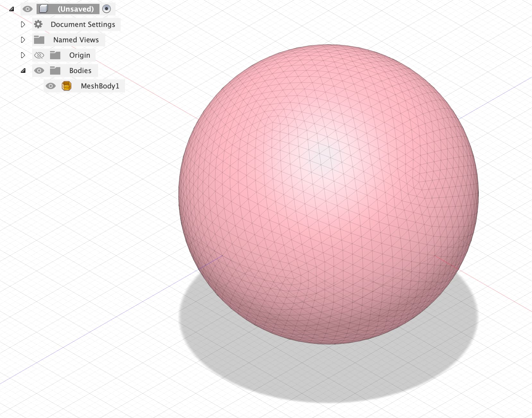The width and height of the screenshot is (532, 418).
Task: Click the Document Settings gear icon
Action: point(38,24)
